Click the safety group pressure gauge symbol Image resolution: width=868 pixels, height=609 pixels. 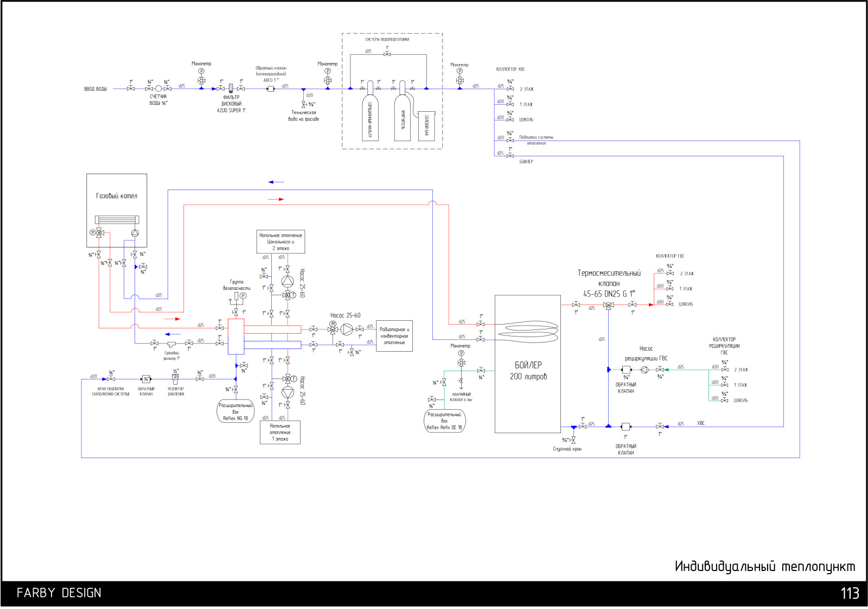242,296
